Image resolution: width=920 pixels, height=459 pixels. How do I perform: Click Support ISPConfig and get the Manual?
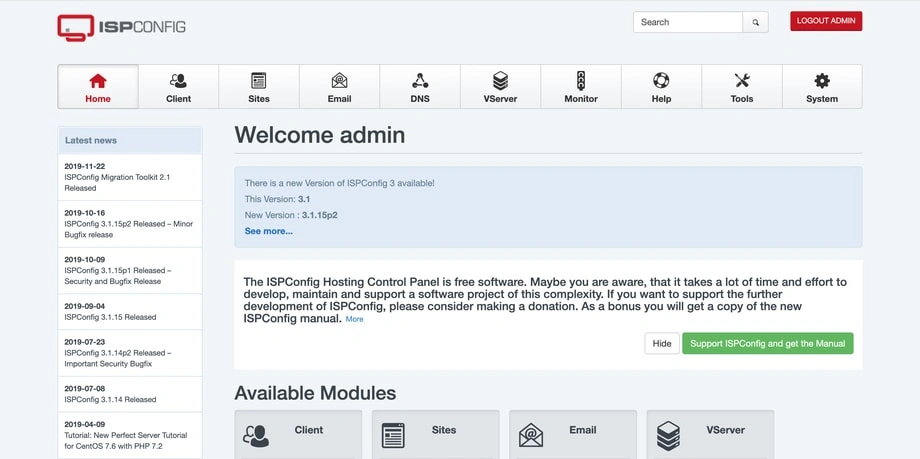click(x=767, y=343)
